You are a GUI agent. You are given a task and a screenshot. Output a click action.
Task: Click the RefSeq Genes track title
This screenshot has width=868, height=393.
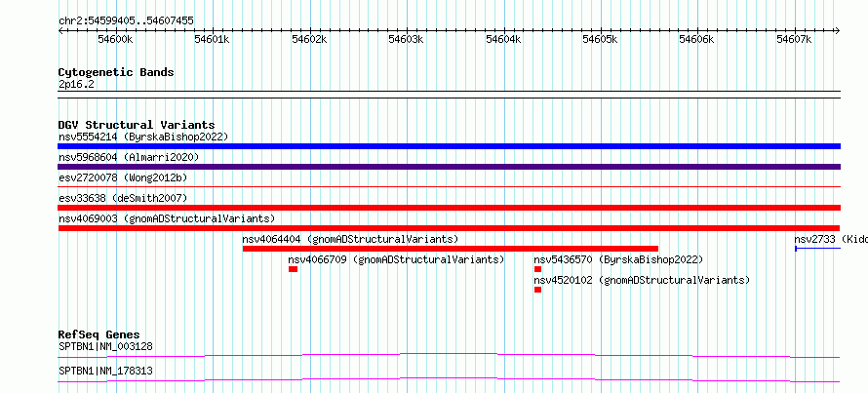[99, 334]
